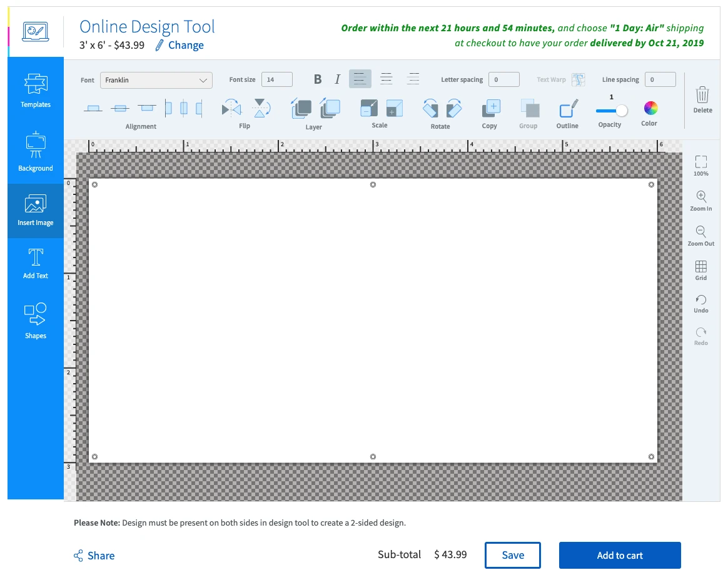The width and height of the screenshot is (728, 575).
Task: Align object to vertical middle
Action: coord(120,109)
